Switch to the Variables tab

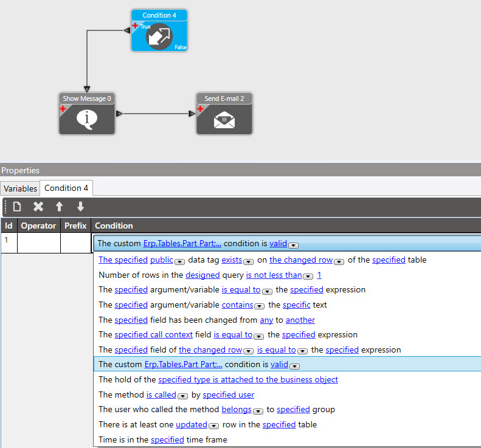(20, 188)
